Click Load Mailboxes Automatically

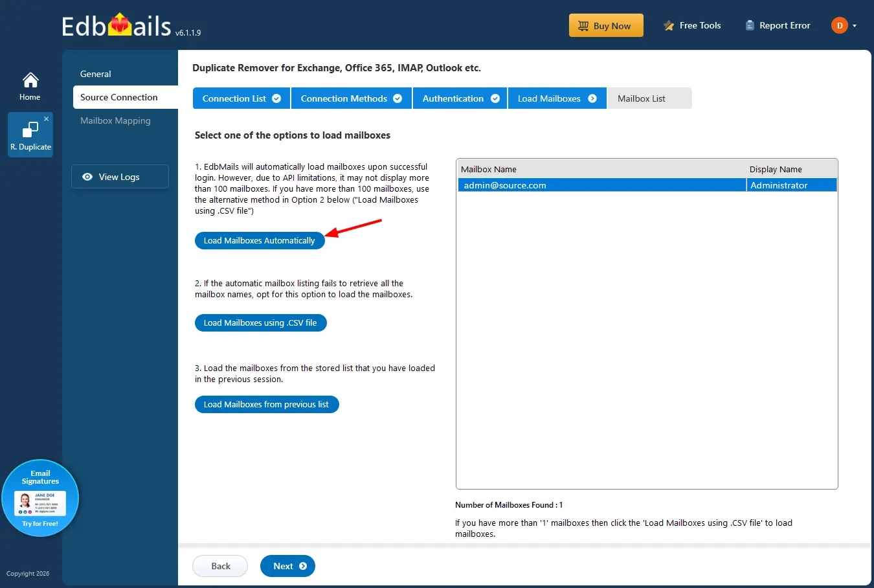tap(260, 240)
